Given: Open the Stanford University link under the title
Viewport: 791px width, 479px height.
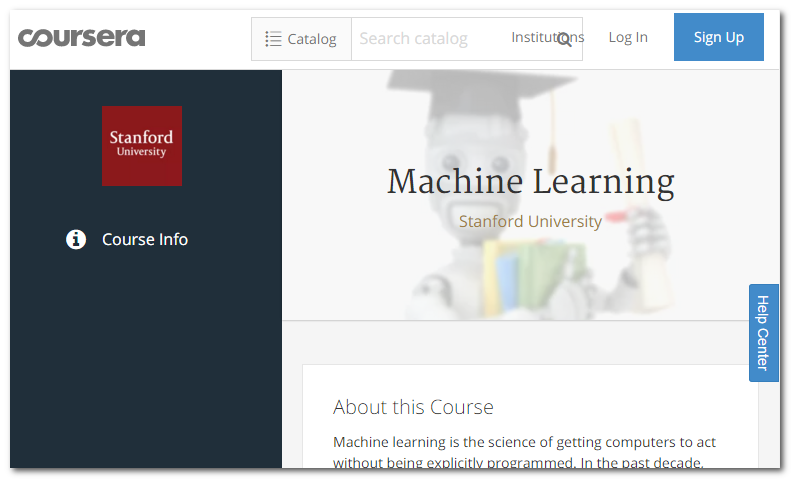Looking at the screenshot, I should point(530,221).
